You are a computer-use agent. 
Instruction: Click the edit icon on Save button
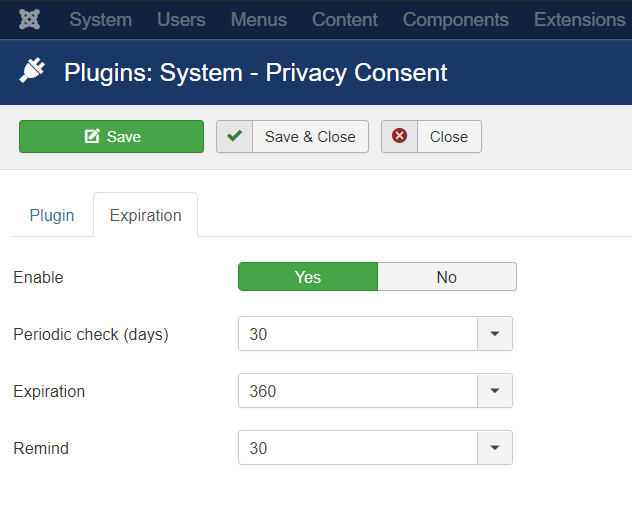[92, 137]
